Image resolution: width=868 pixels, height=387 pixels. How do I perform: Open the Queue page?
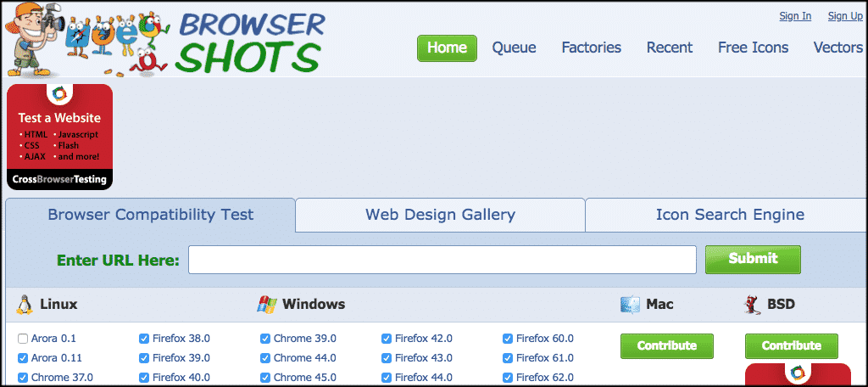click(515, 48)
